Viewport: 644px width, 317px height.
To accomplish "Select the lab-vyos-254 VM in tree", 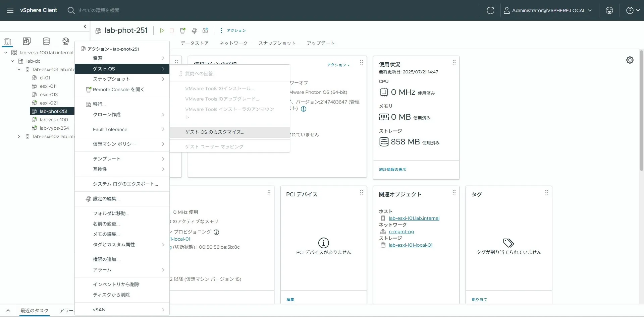I will (54, 128).
